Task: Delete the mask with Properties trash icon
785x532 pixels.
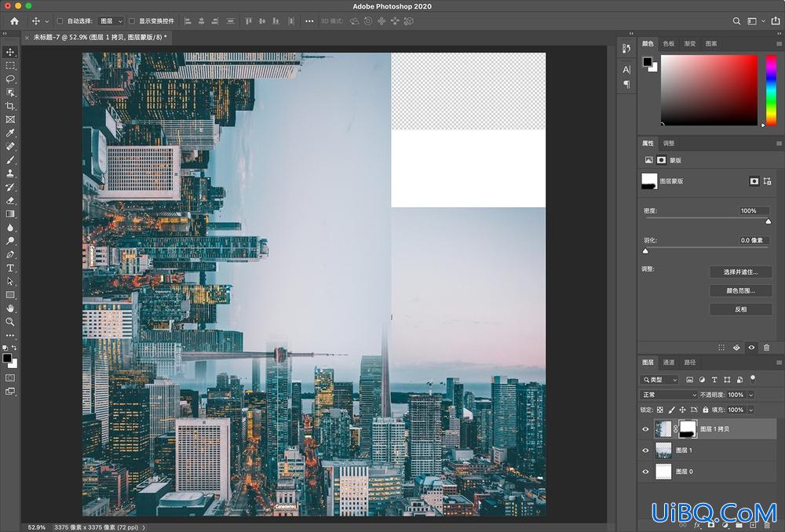Action: click(x=766, y=348)
